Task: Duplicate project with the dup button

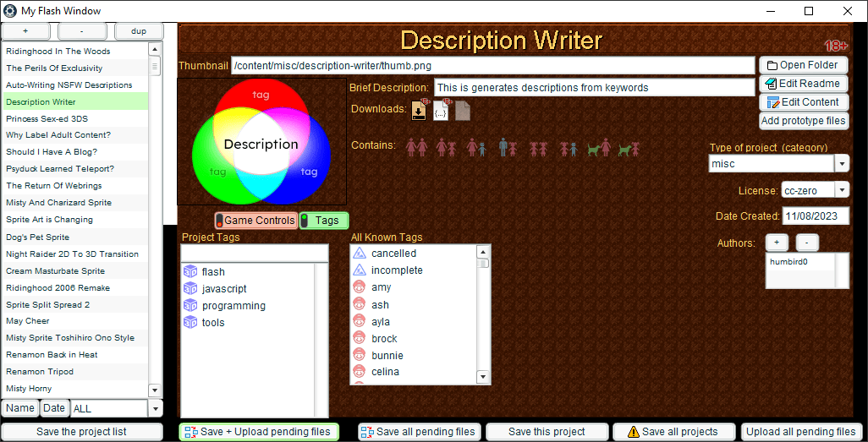Action: [x=139, y=31]
